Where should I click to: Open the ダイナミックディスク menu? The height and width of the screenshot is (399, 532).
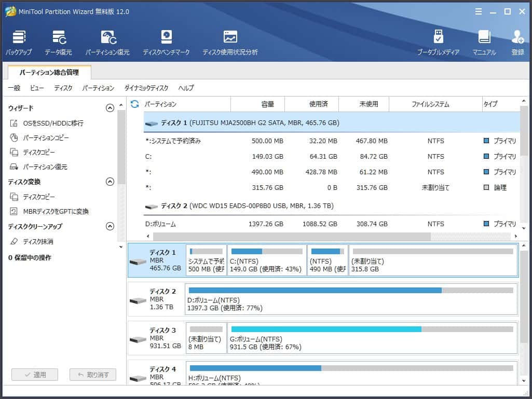click(146, 88)
